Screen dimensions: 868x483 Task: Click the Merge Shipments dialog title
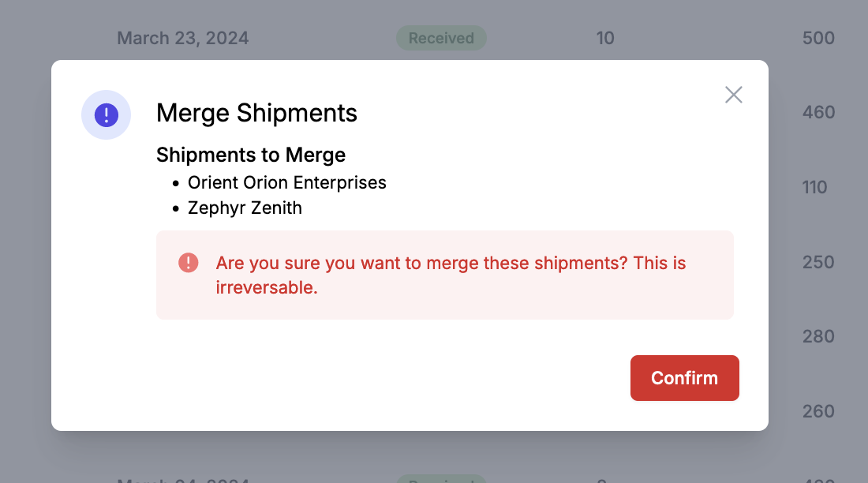pyautogui.click(x=256, y=113)
